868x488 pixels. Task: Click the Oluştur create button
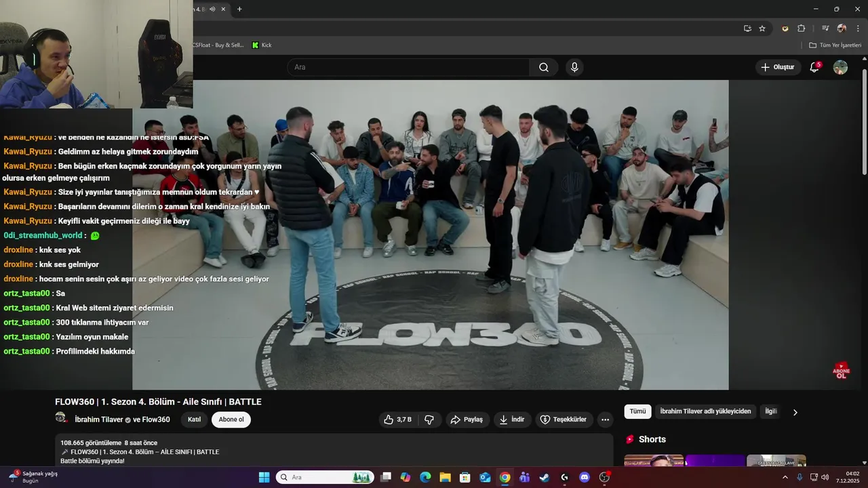777,67
